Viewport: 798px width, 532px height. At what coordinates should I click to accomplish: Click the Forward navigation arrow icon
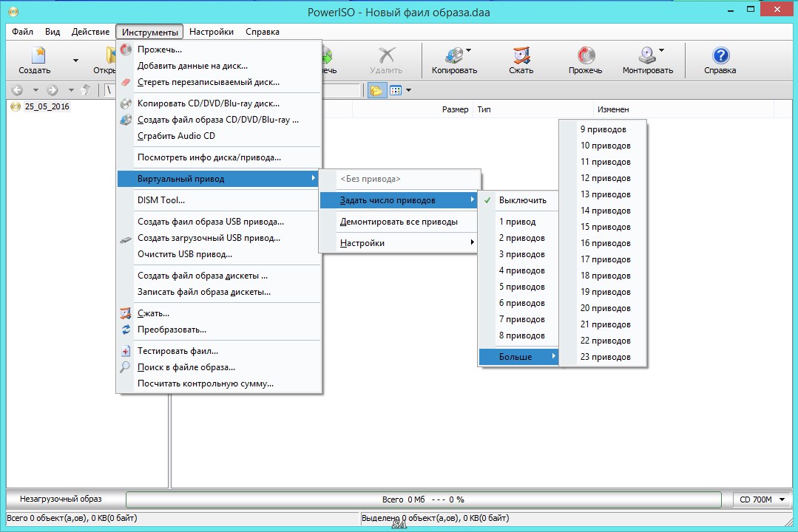[53, 91]
